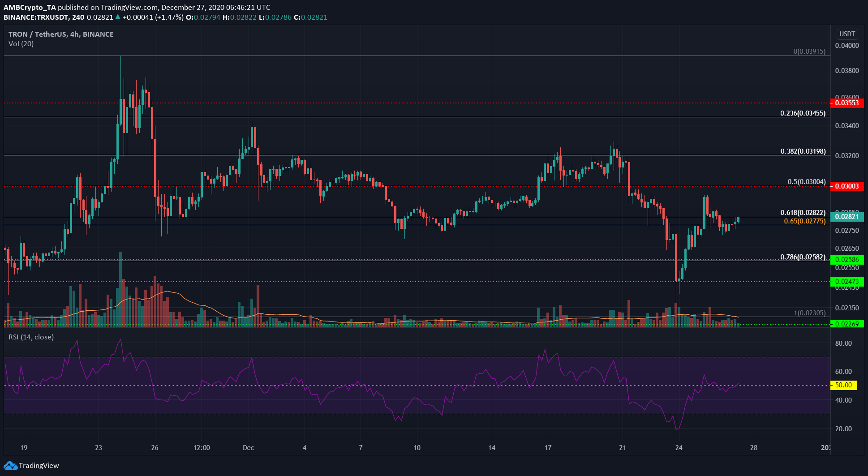The width and height of the screenshot is (868, 476).
Task: Click the RSI (14, close) indicator label
Action: click(x=31, y=337)
